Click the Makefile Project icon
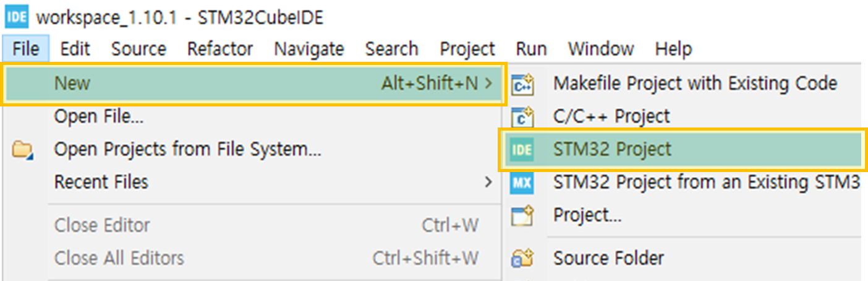868x281 pixels. [522, 84]
